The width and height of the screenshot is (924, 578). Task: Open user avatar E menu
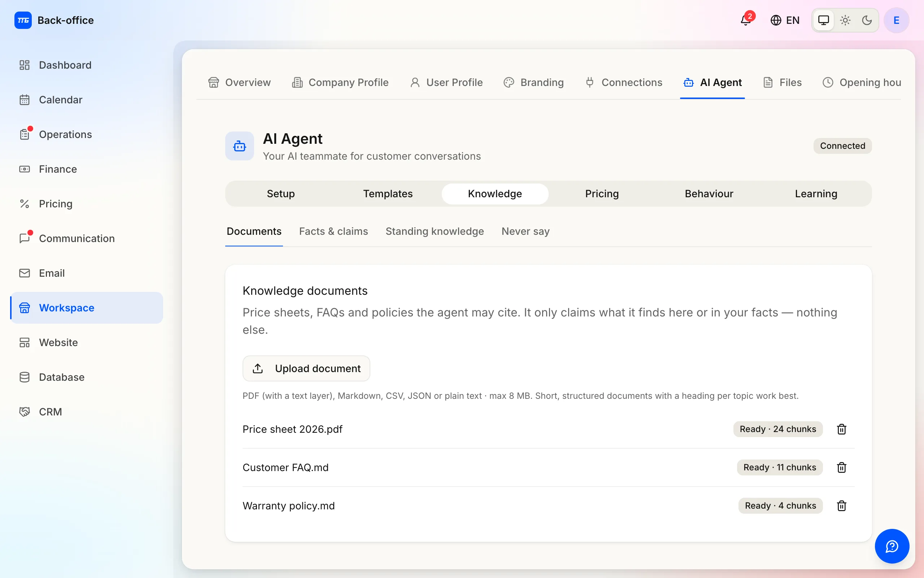pyautogui.click(x=896, y=20)
